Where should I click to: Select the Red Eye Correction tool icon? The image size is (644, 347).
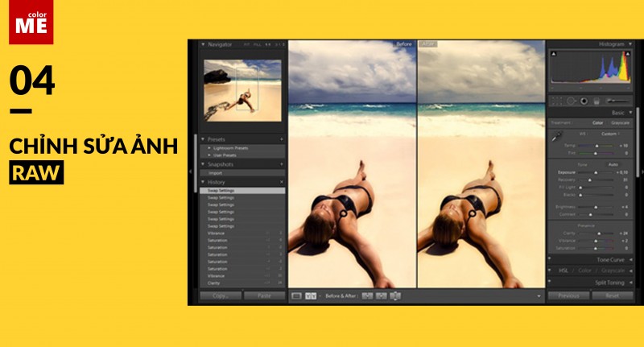584,101
